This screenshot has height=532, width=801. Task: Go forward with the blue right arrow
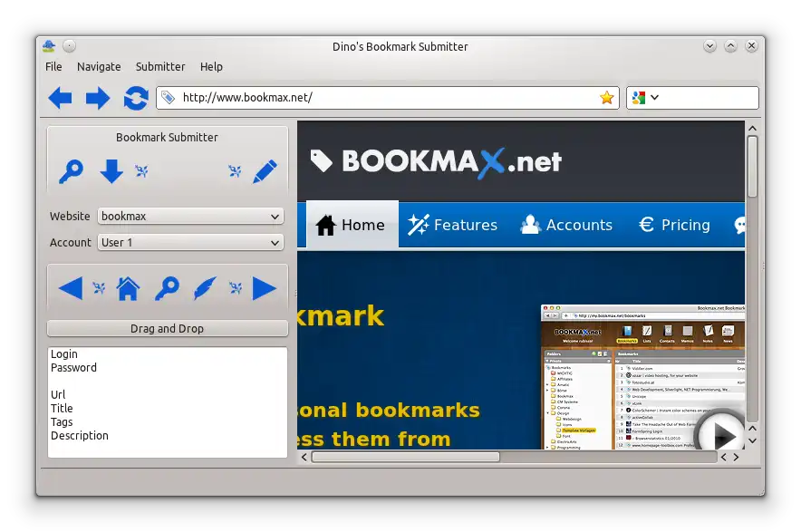point(98,98)
